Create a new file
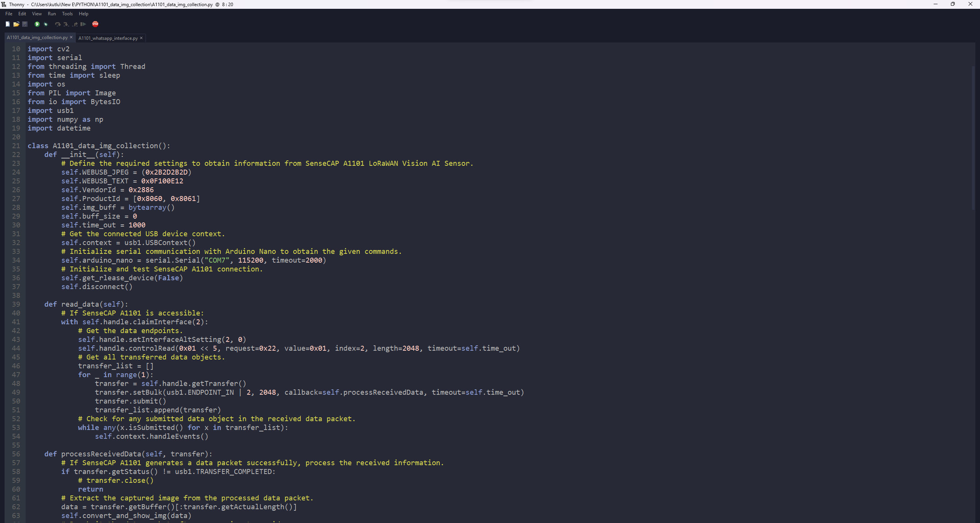 click(x=8, y=24)
